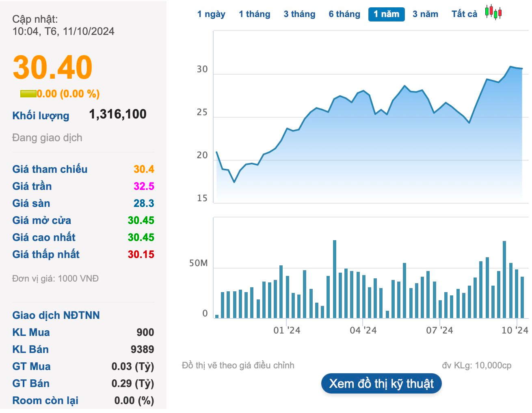
Task: Click the "GT Bán" label
Action: (31, 383)
